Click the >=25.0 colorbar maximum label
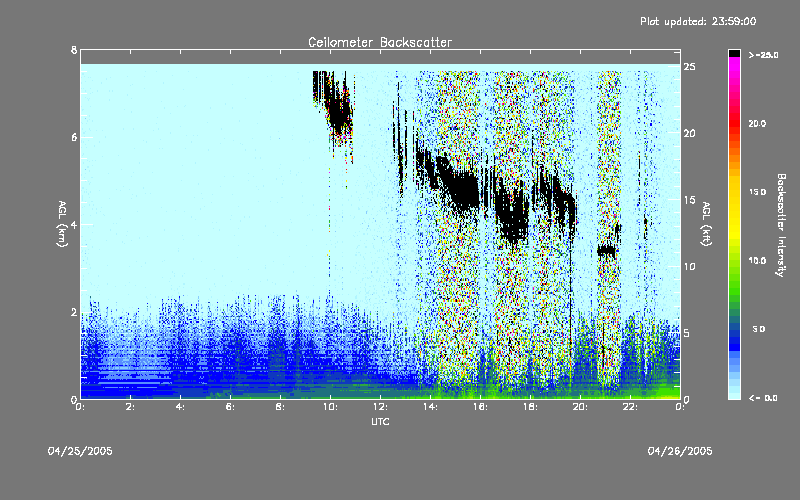 tap(763, 55)
